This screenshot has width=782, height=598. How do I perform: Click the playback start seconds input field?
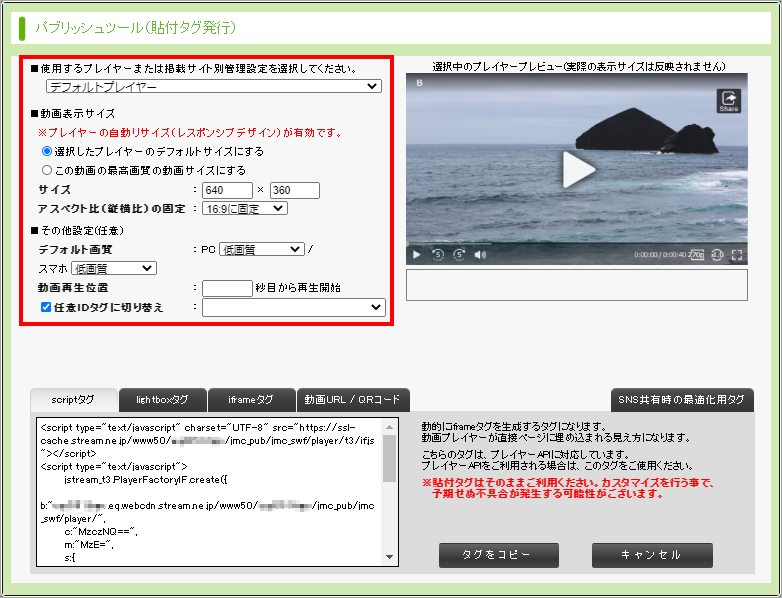click(x=227, y=288)
